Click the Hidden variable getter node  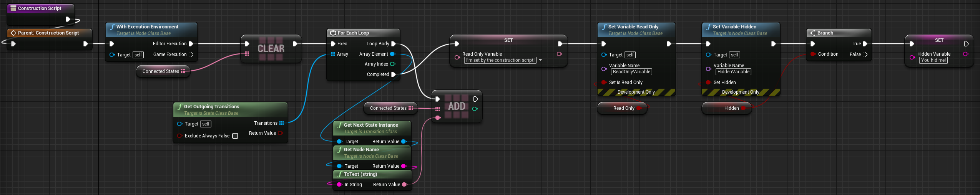(727, 108)
